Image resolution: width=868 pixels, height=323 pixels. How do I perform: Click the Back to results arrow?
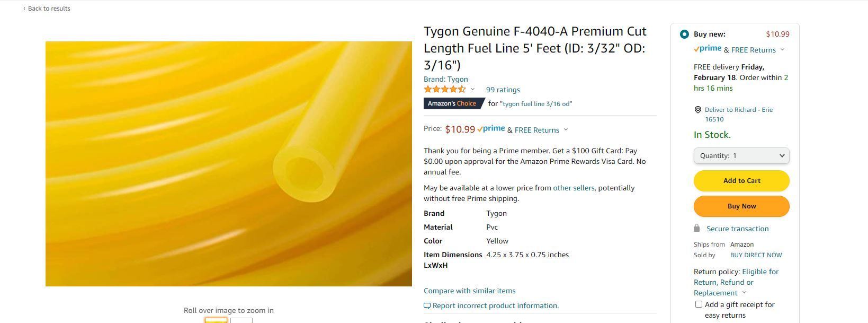(x=24, y=8)
